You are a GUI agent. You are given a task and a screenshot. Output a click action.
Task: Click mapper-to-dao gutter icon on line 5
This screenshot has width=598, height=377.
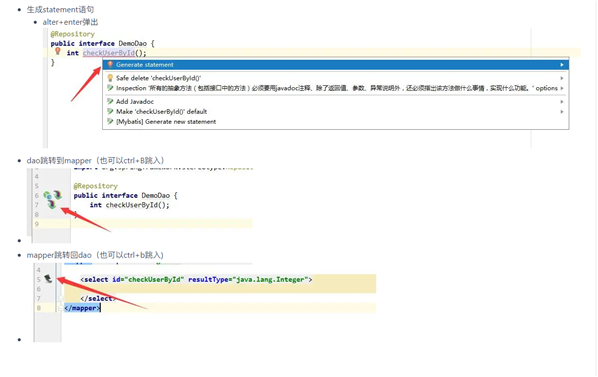pos(48,279)
